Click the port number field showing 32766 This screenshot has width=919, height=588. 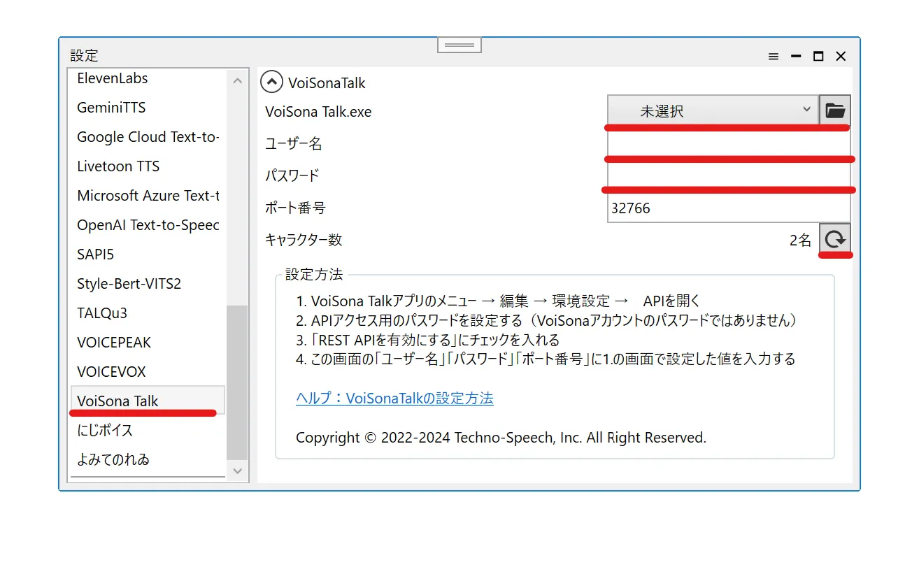(729, 208)
